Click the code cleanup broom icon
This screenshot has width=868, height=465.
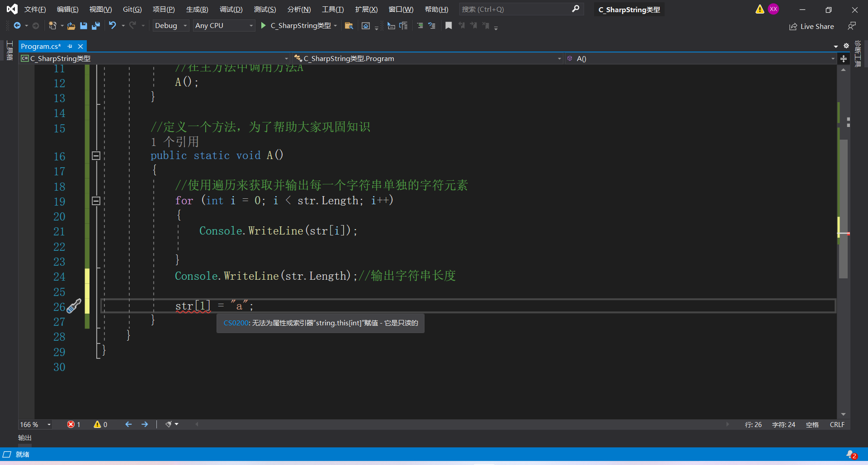pyautogui.click(x=169, y=424)
